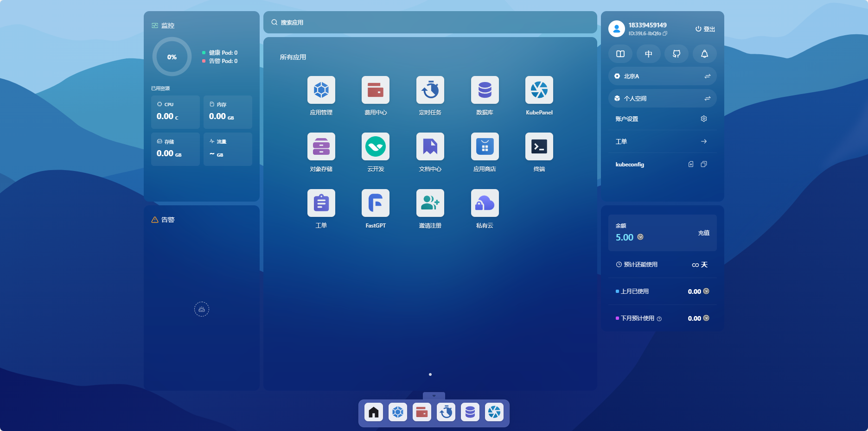
Task: Click the 告警 Pod: 0 label
Action: tap(223, 61)
